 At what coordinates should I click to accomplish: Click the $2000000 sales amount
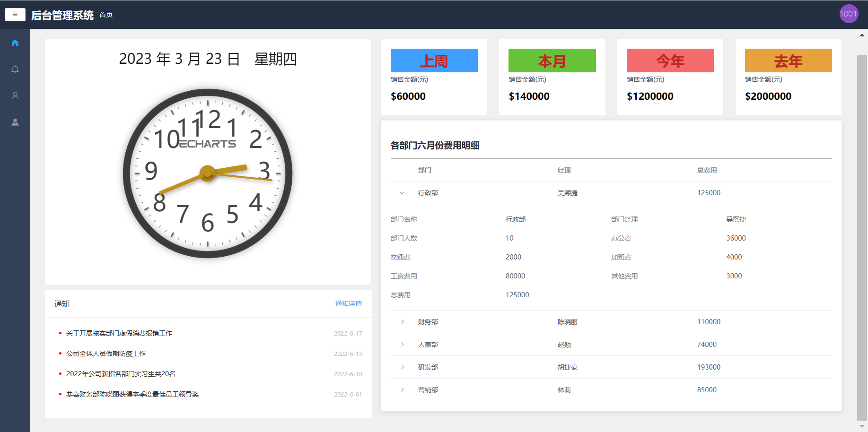[768, 96]
